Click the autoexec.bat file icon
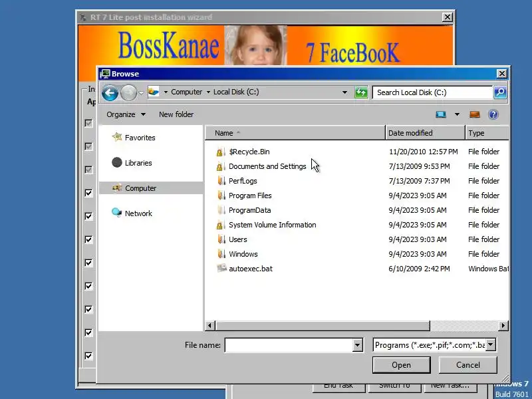The width and height of the screenshot is (532, 399). point(221,269)
